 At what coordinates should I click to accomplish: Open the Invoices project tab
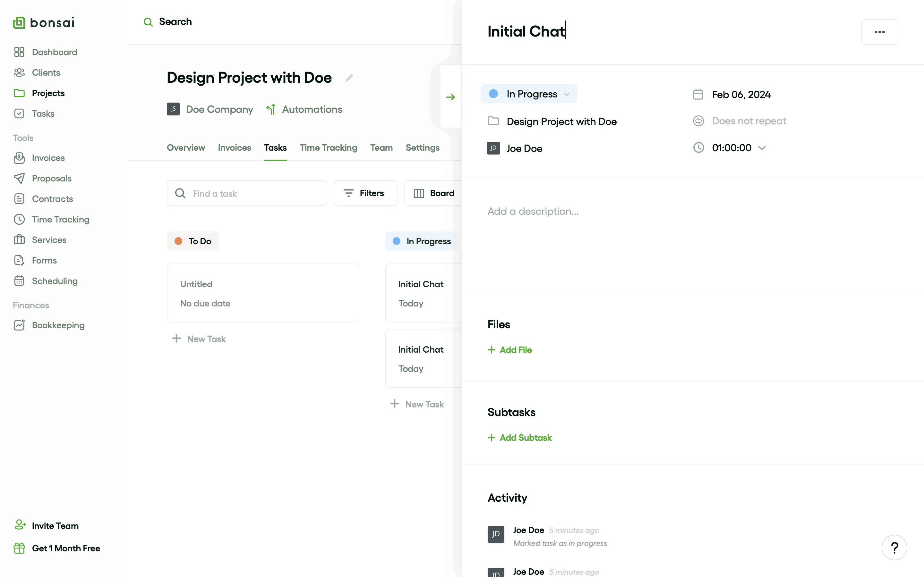click(234, 148)
